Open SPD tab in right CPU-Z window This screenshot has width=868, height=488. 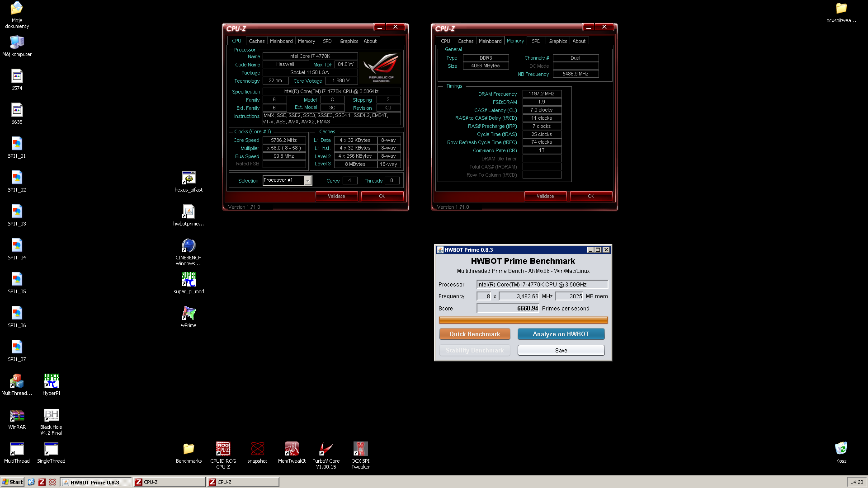[536, 41]
